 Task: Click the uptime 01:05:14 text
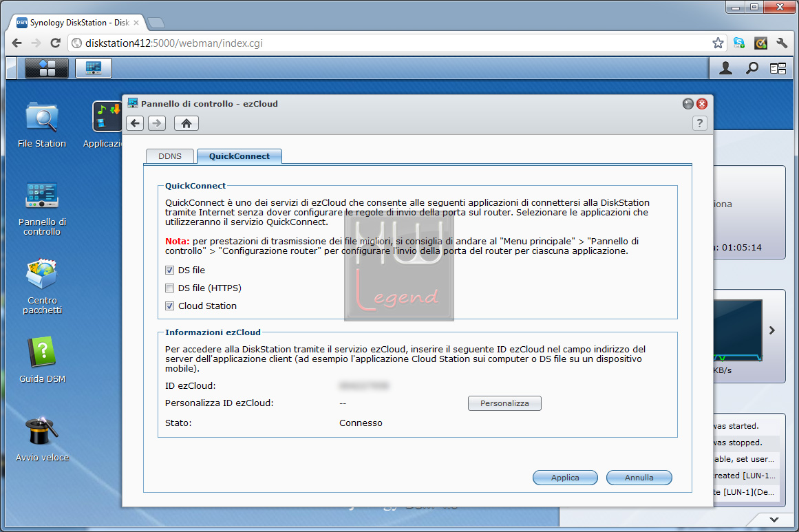coord(741,248)
